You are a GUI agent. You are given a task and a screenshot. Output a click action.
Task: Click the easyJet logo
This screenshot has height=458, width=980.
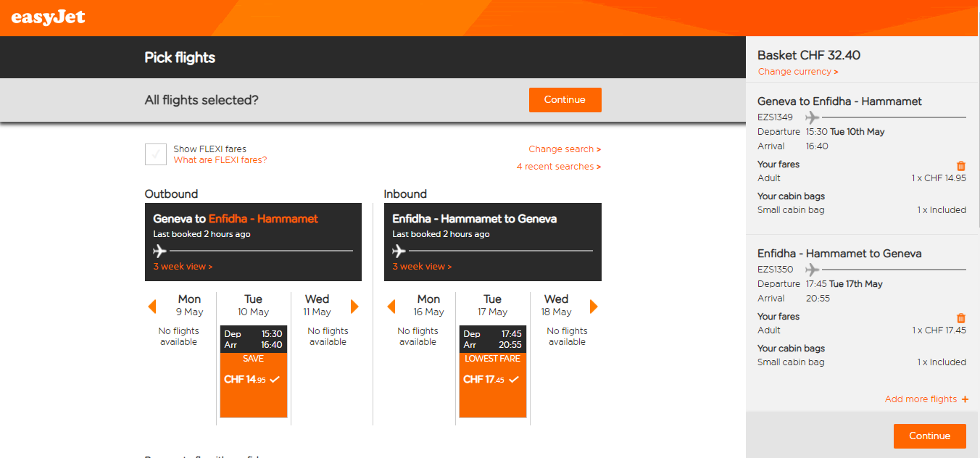click(48, 17)
